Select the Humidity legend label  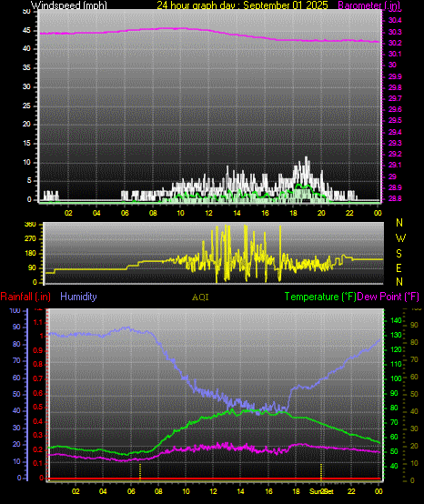pyautogui.click(x=78, y=297)
